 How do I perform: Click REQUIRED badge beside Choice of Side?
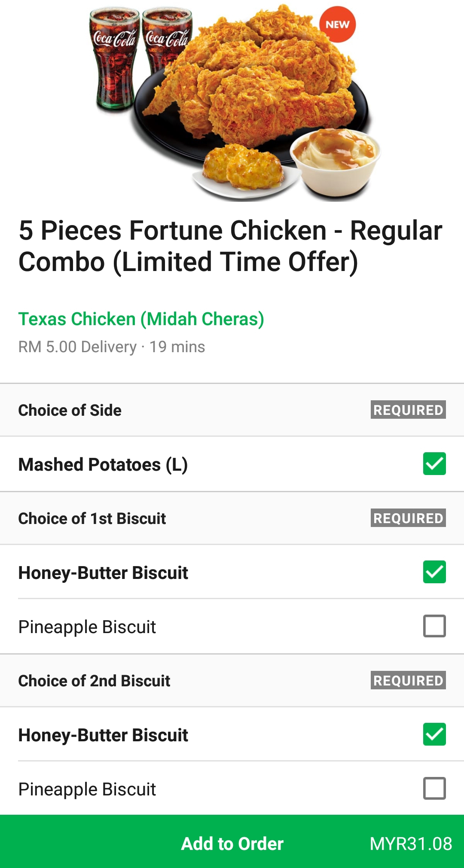click(408, 410)
